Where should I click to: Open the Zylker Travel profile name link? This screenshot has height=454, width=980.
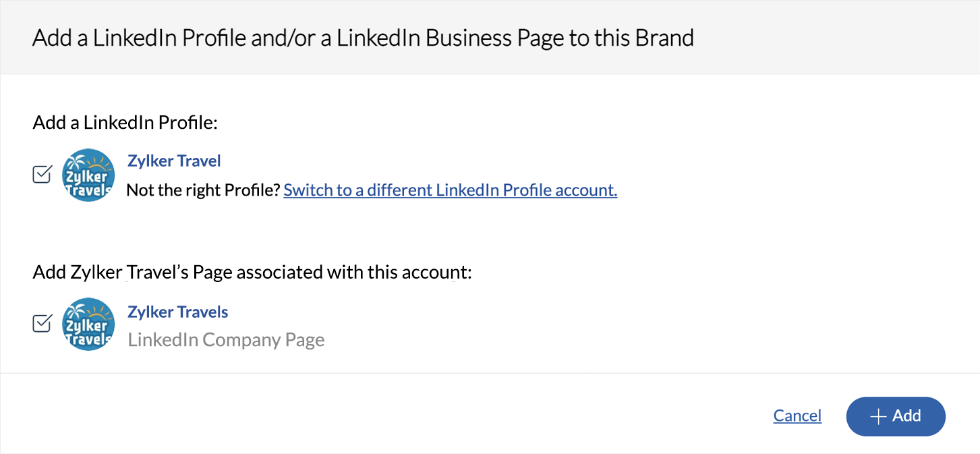point(174,161)
